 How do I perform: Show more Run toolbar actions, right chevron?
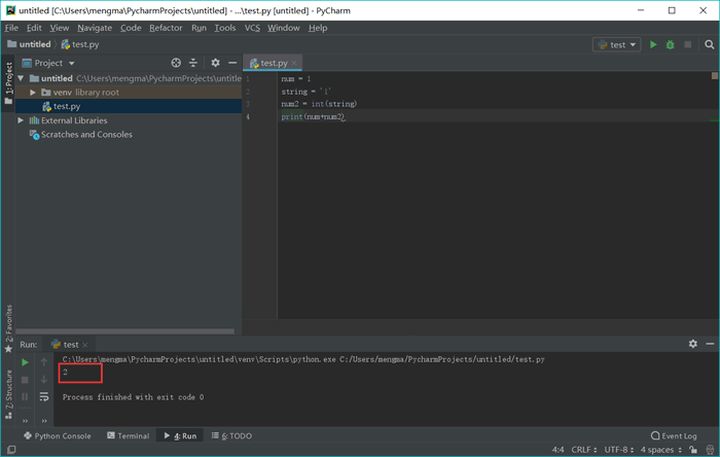[44, 421]
